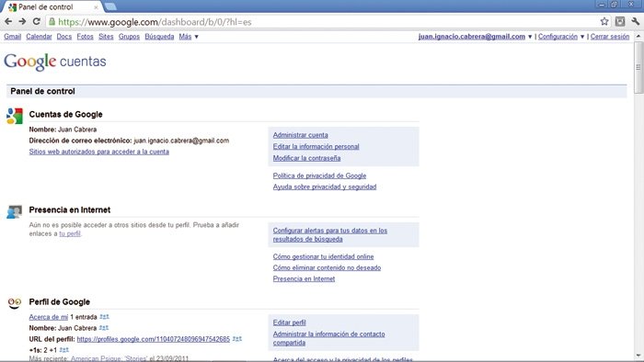Open Administrar cuenta link
644x362 pixels.
click(x=300, y=135)
